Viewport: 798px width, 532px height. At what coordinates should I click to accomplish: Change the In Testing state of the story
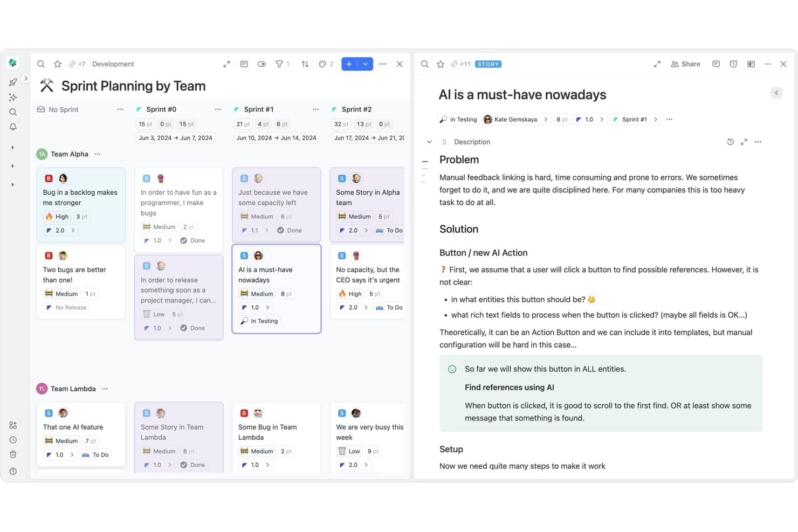[x=458, y=120]
